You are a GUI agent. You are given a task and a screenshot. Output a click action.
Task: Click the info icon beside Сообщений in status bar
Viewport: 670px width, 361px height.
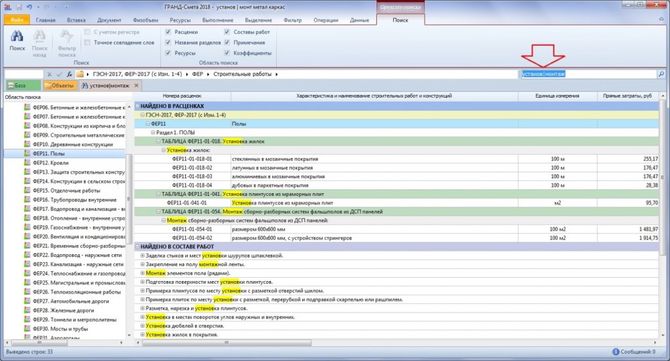(x=616, y=352)
